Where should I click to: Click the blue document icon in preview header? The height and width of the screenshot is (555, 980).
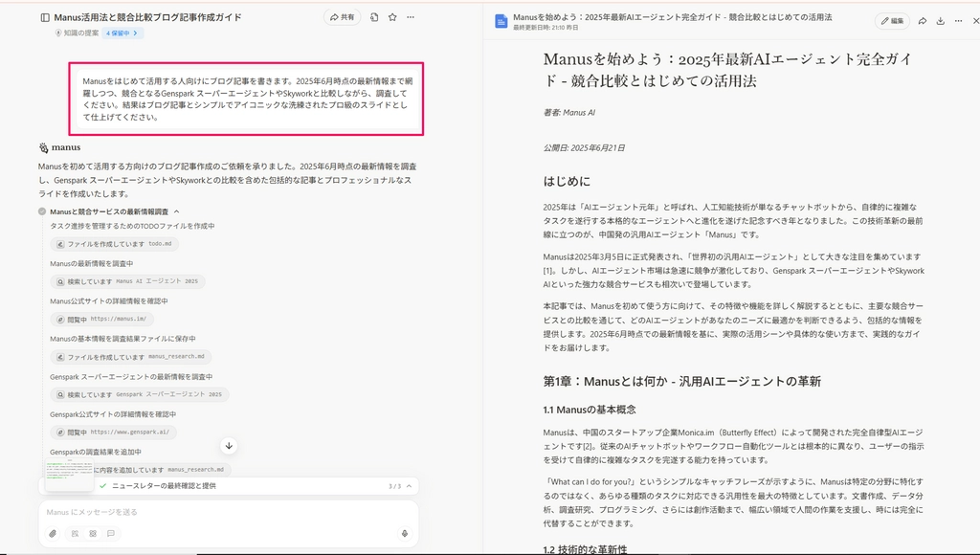[501, 21]
